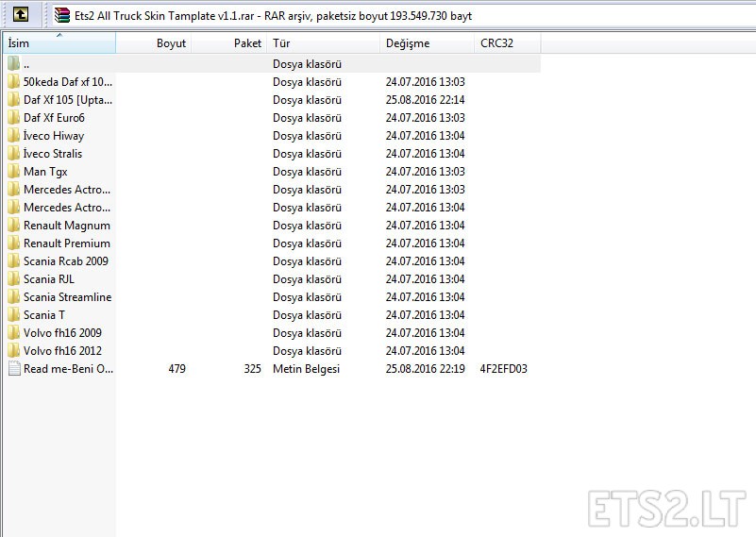Click the 'Volvo fh16 2009' folder name
This screenshot has width=756, height=537.
tap(62, 332)
